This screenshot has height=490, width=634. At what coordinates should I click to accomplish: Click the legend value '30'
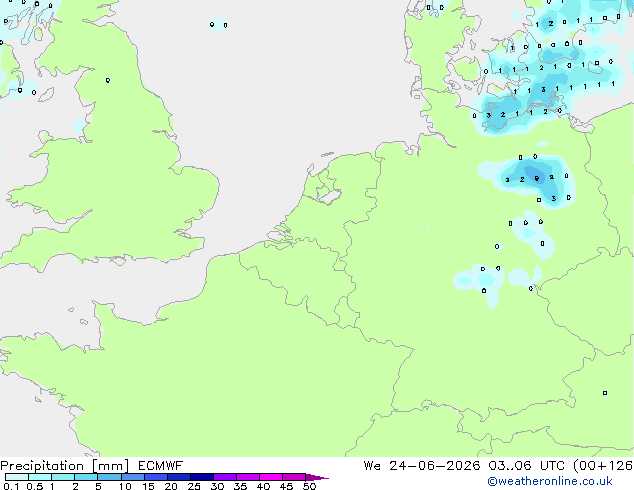tap(217, 486)
